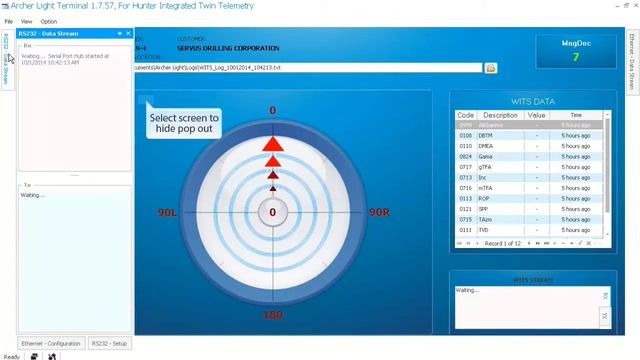This screenshot has width=640, height=360.
Task: Go to previous record in WITS navigator
Action: coord(477,243)
